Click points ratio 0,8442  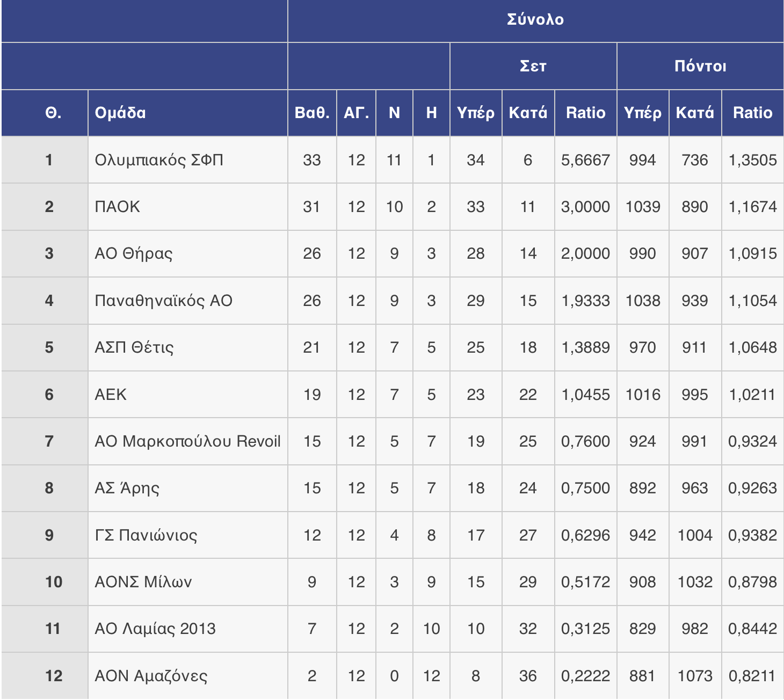tap(752, 629)
